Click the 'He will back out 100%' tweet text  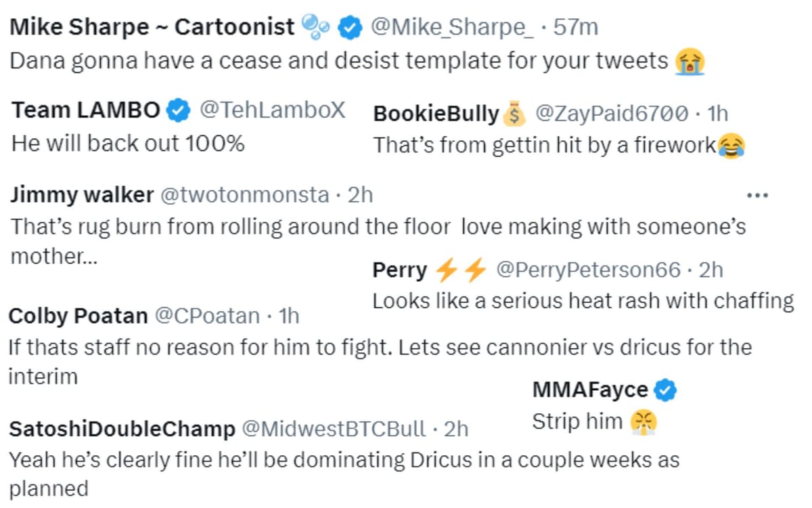128,143
